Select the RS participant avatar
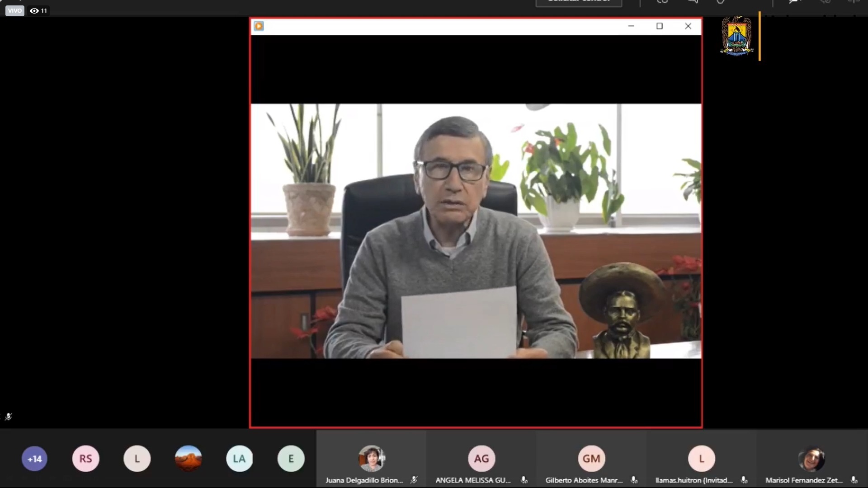The width and height of the screenshot is (868, 488). (86, 459)
